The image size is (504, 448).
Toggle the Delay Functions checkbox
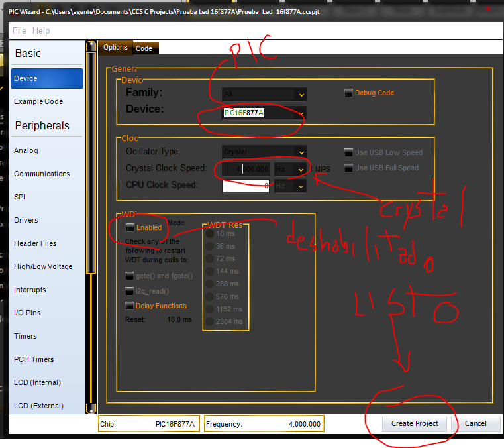129,306
